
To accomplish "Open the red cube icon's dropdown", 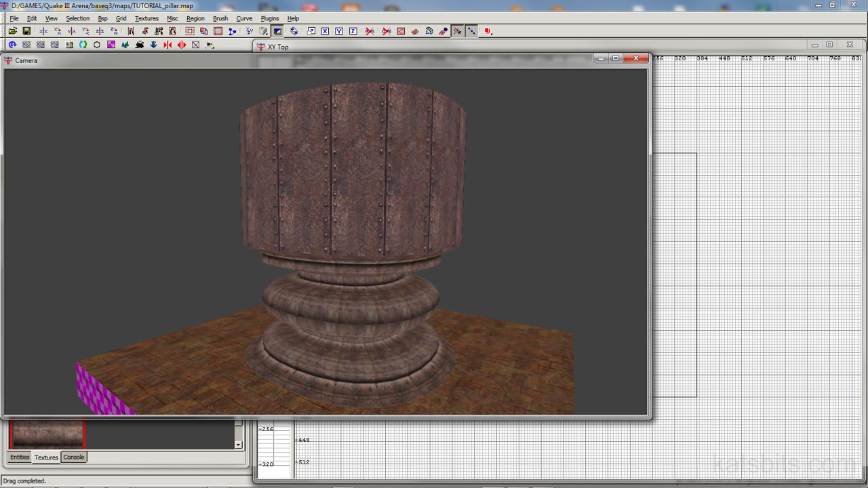I will [x=487, y=31].
